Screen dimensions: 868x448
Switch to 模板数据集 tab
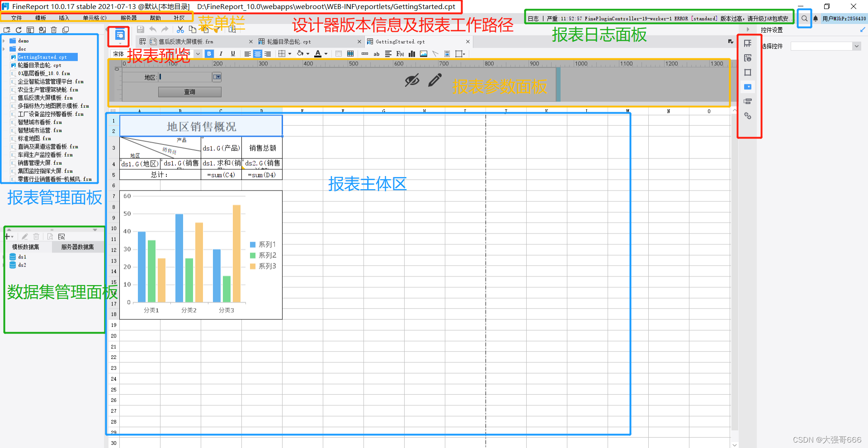26,247
